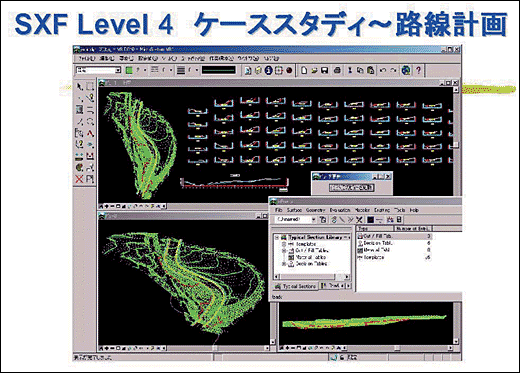Viewport: 520px width, 373px height.
Task: Choose the Place Point tool
Action: (x=79, y=98)
